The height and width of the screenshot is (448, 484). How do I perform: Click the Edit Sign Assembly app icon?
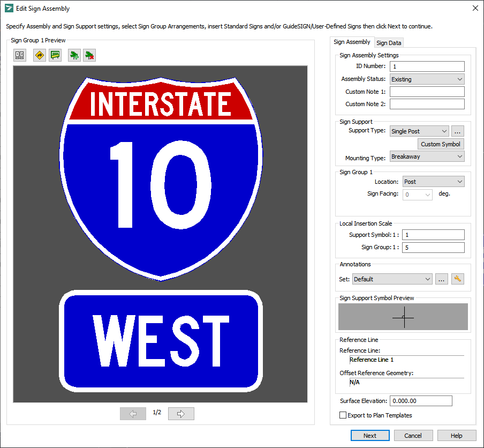pyautogui.click(x=9, y=9)
